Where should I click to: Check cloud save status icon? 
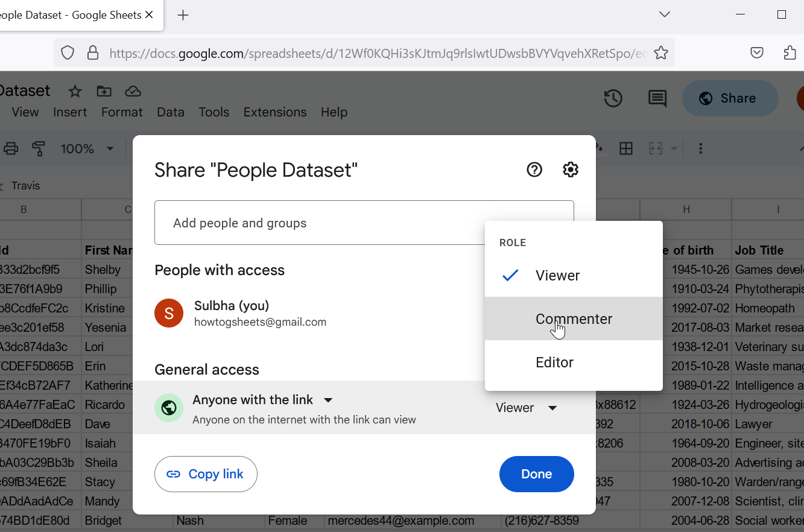click(x=133, y=92)
